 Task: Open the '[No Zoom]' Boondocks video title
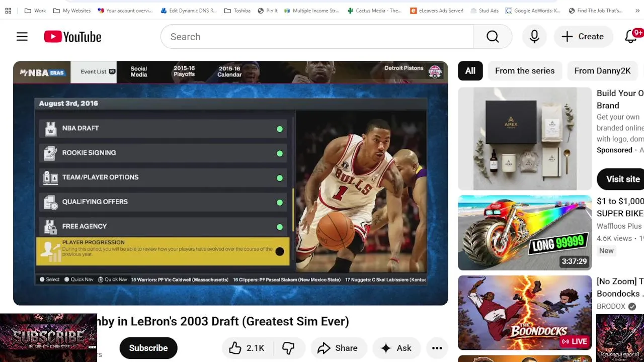coord(620,288)
